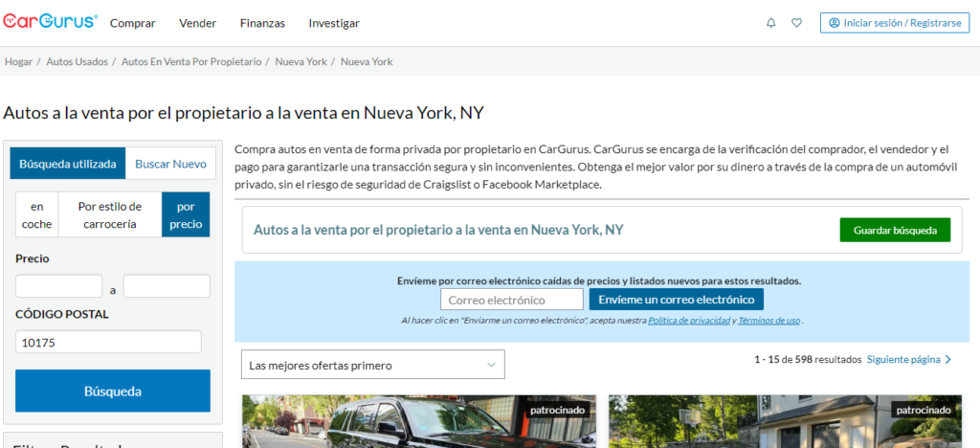Open Autos En Venta Por Propietario breadcrumb
The height and width of the screenshot is (448, 980).
pyautogui.click(x=191, y=62)
